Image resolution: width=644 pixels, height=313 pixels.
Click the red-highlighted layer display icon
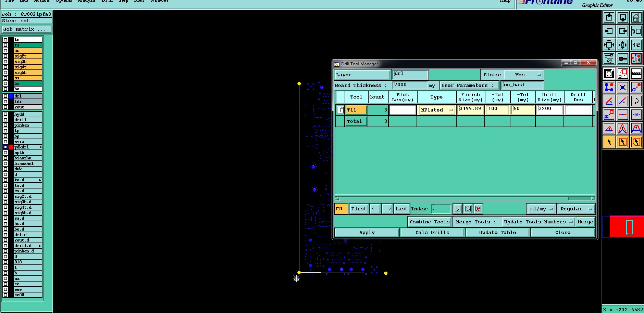tap(636, 58)
